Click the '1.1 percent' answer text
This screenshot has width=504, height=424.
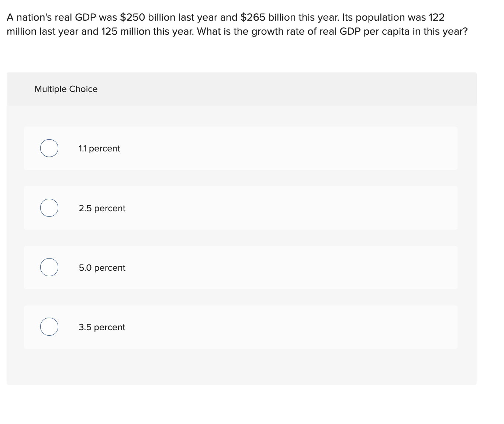[99, 148]
